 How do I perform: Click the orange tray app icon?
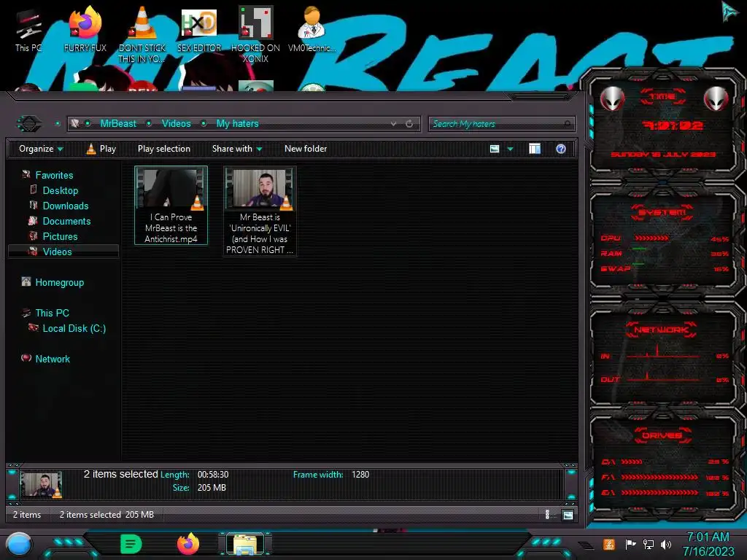609,544
